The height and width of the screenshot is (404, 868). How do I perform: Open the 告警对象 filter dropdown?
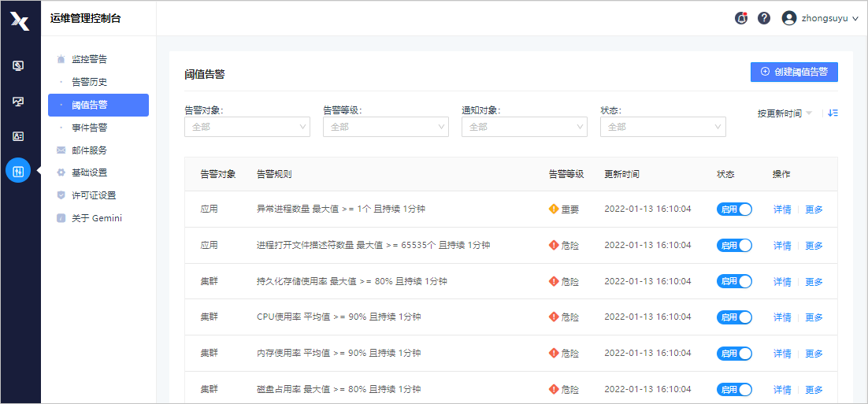click(x=247, y=127)
